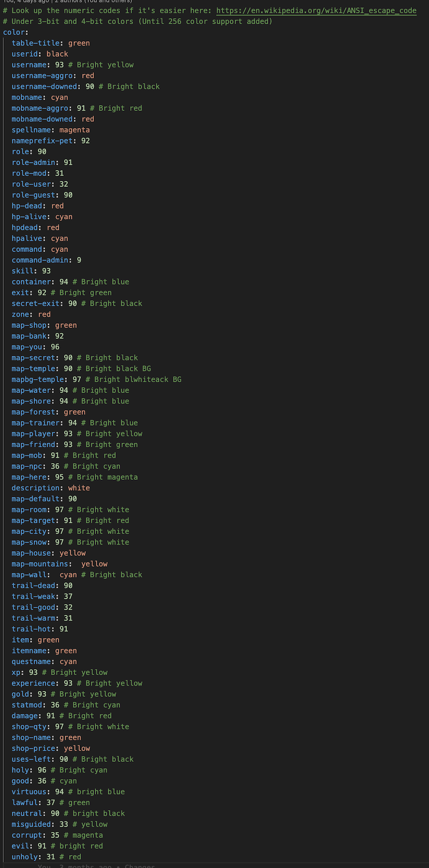Click the 'map-target' key
The height and width of the screenshot is (868, 429).
[x=33, y=521]
